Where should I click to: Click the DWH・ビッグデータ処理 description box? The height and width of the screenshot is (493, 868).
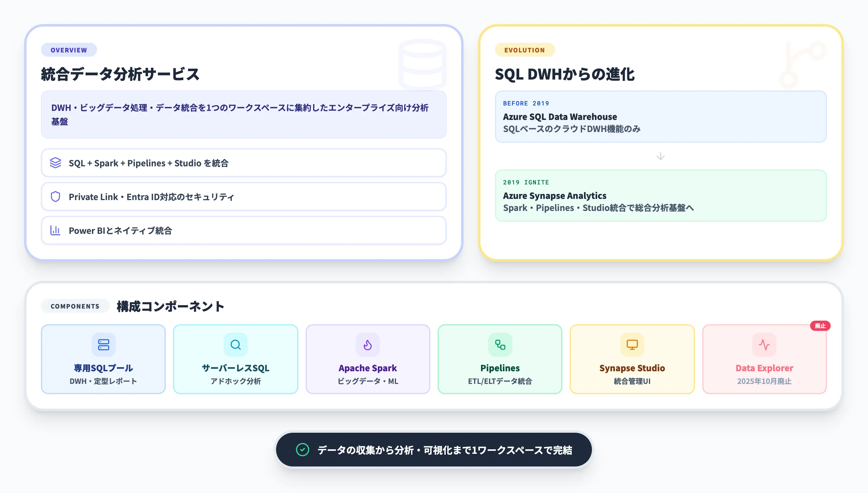pyautogui.click(x=244, y=115)
